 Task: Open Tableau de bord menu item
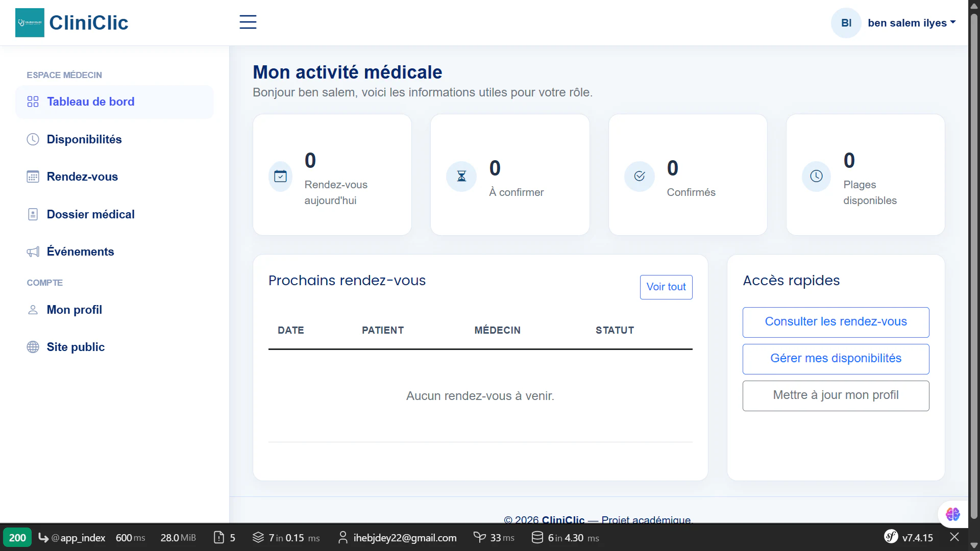(114, 102)
